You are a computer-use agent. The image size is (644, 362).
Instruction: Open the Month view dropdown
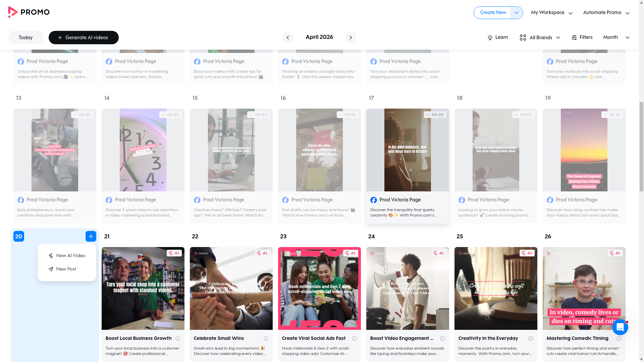[x=616, y=38]
